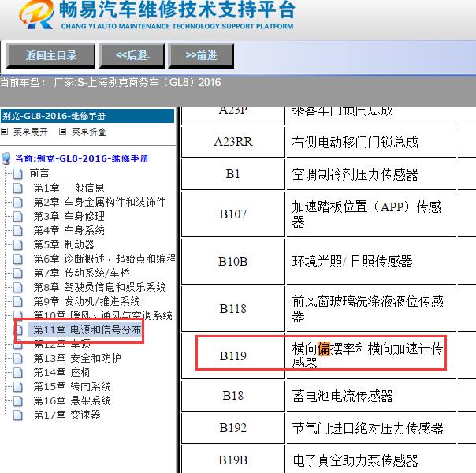
Task: Open 第10章 暖风、通风与空调系统
Action: pyautogui.click(x=102, y=315)
